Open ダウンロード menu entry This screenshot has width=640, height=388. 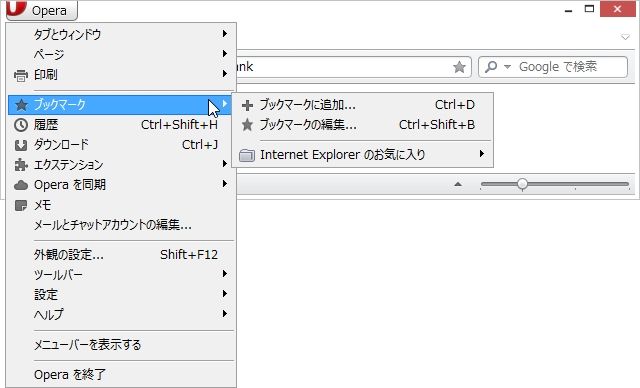coord(121,145)
